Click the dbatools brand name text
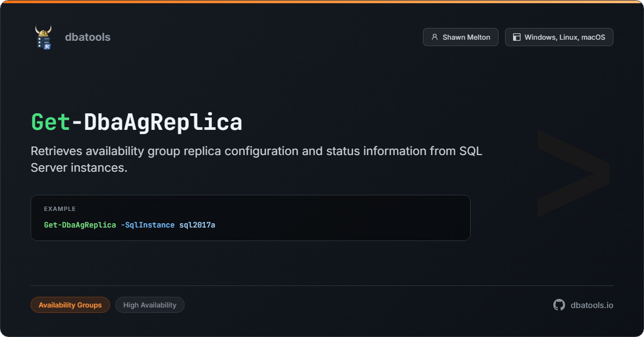 tap(87, 37)
